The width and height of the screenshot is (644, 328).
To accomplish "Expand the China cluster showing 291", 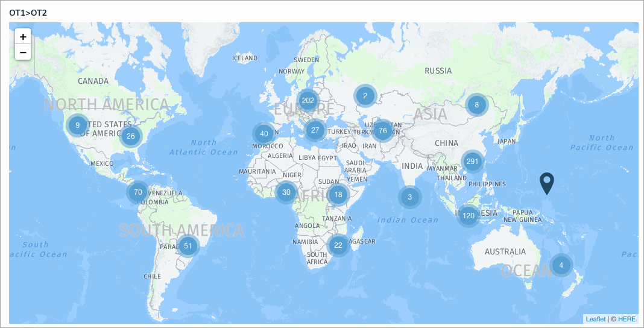I will 472,162.
